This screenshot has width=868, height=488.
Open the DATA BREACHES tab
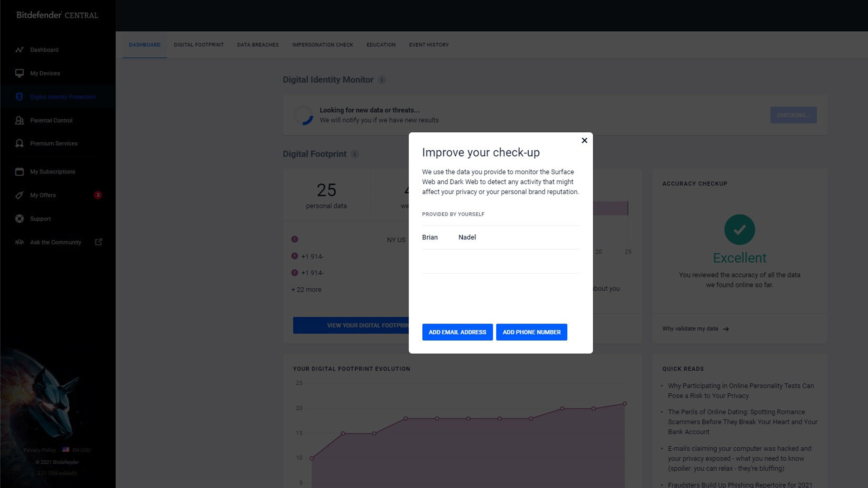click(x=257, y=45)
